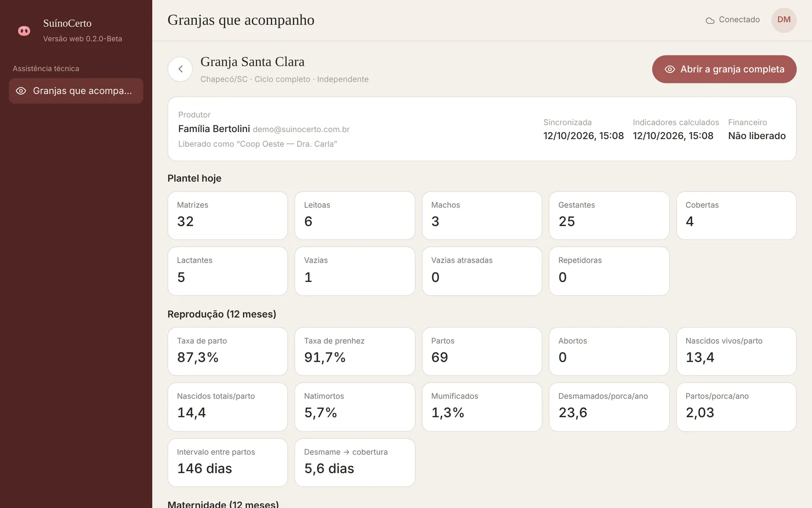This screenshot has height=508, width=812.
Task: Click Abrir a granja completa button
Action: coord(724,69)
